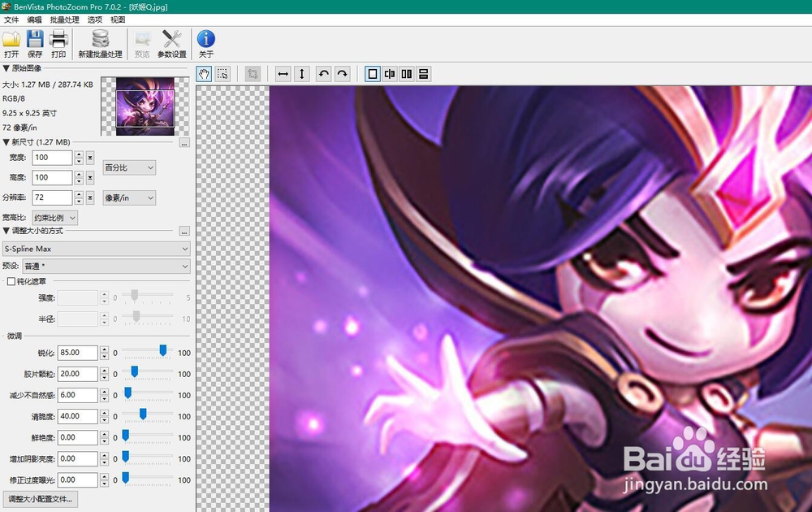812x512 pixels.
Task: Open the 百分比 unit dropdown
Action: pyautogui.click(x=129, y=167)
